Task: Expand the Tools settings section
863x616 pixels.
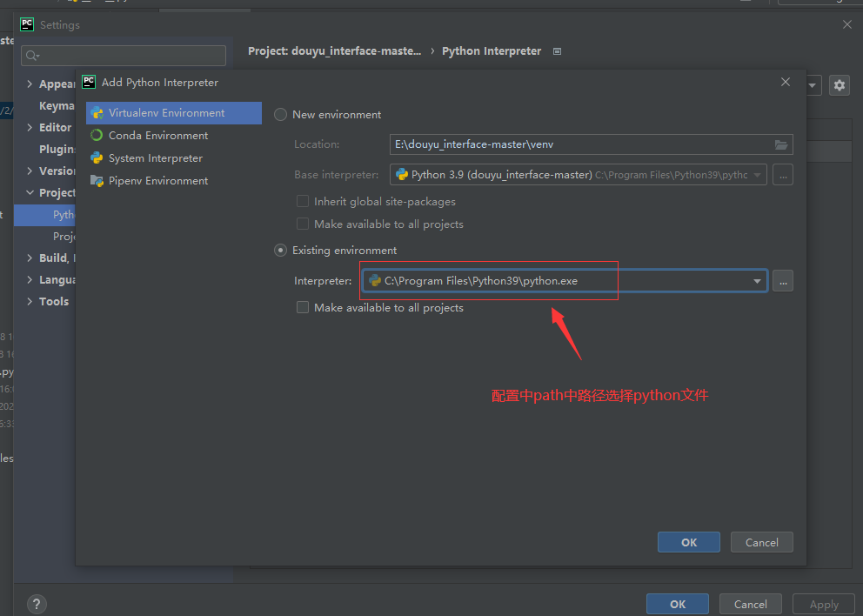Action: click(30, 302)
